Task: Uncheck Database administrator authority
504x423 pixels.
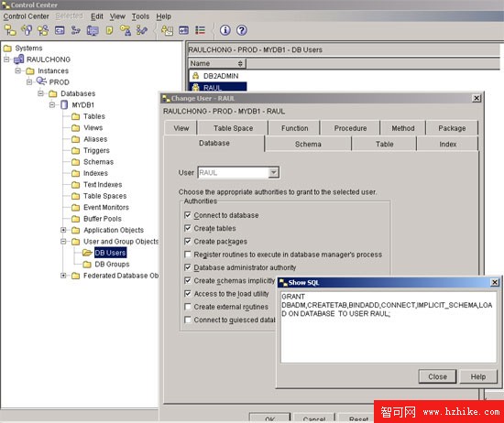Action: click(x=188, y=267)
